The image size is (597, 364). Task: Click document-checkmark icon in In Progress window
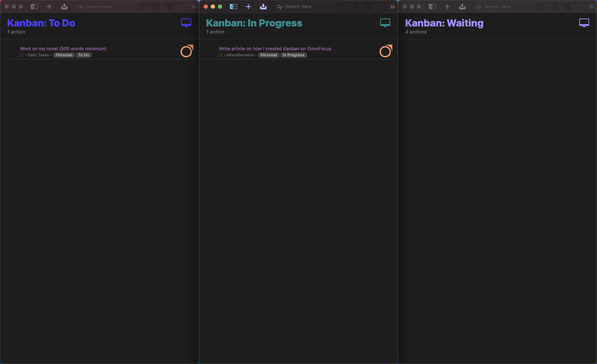coord(369,7)
